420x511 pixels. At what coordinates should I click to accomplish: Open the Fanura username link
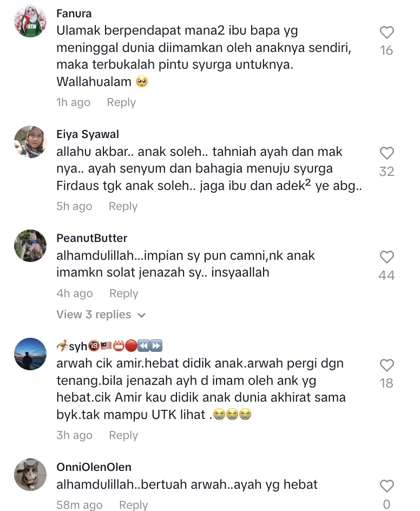tap(74, 14)
